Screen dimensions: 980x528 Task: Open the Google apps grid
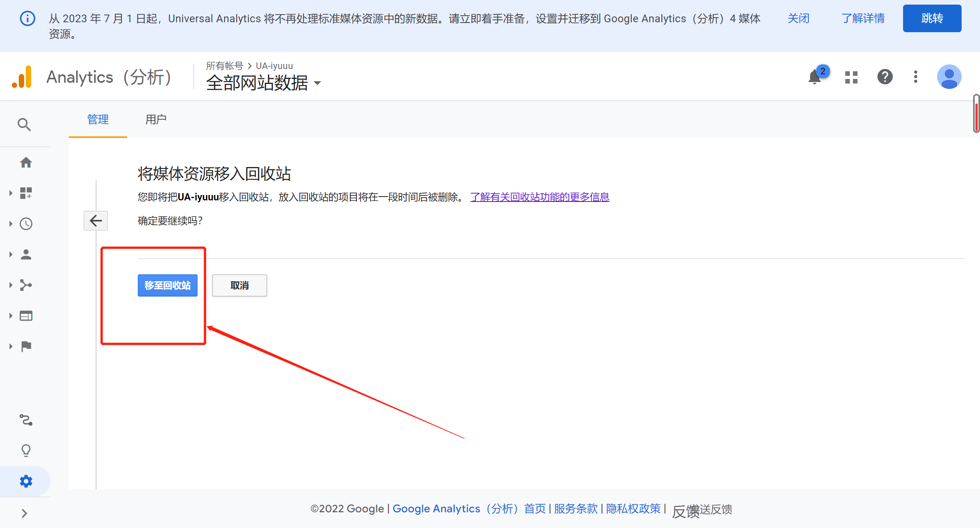coord(851,77)
